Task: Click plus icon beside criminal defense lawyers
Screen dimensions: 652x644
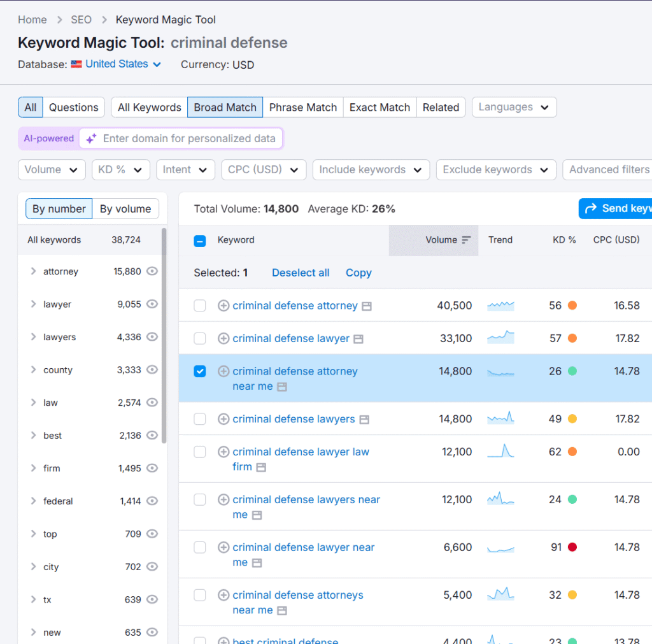Action: coord(223,419)
